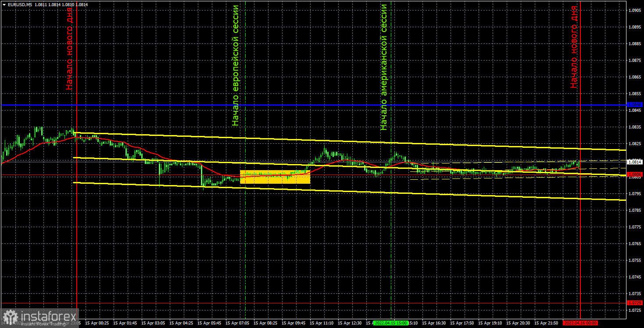Click the 1.0745 price axis label
This screenshot has width=644, height=328.
[634, 277]
